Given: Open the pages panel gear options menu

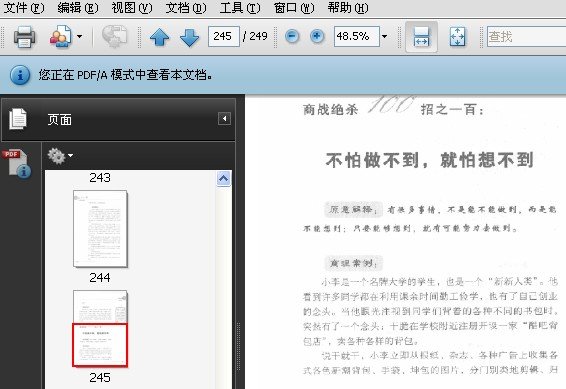Looking at the screenshot, I should click(60, 156).
